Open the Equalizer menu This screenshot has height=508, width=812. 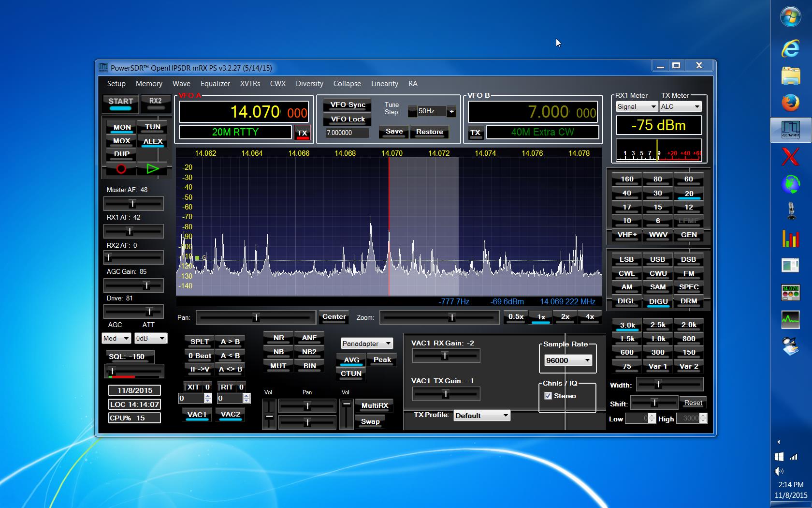click(x=215, y=84)
